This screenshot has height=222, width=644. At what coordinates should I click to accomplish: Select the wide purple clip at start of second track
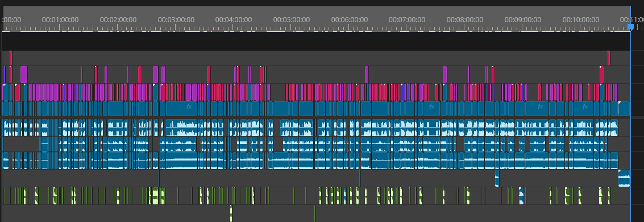[x=24, y=75]
